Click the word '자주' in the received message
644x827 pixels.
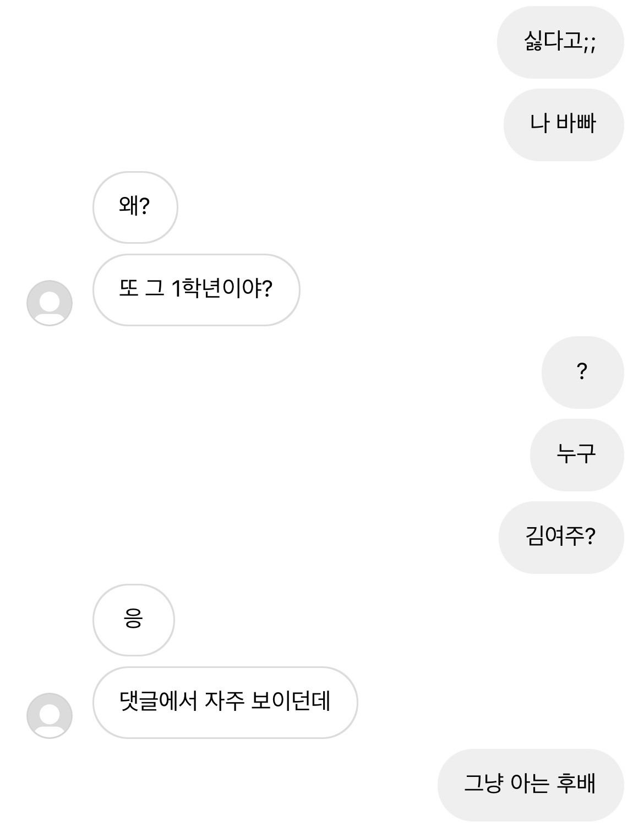224,702
